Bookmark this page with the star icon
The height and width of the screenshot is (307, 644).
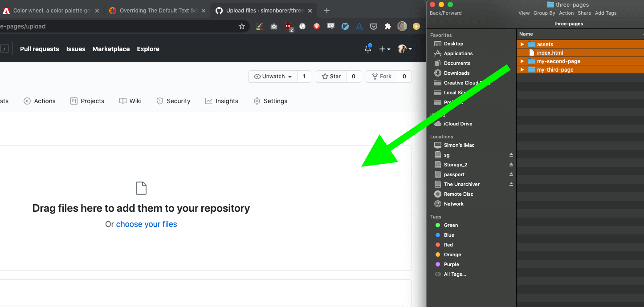242,26
